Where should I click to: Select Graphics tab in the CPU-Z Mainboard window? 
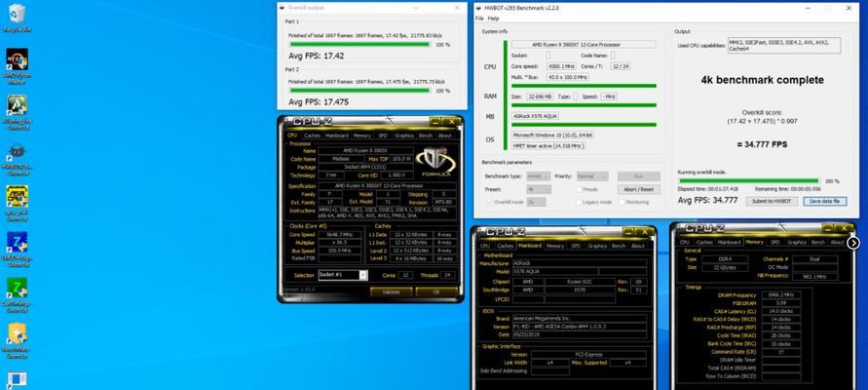click(x=597, y=246)
